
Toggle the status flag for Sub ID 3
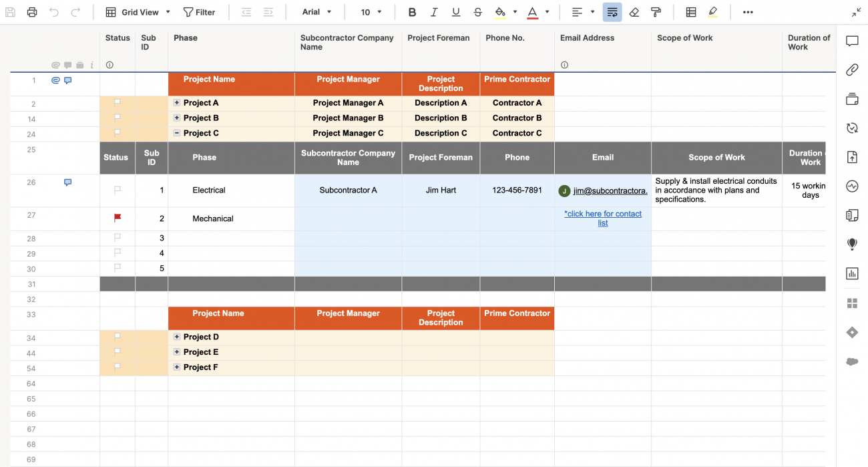pos(118,237)
